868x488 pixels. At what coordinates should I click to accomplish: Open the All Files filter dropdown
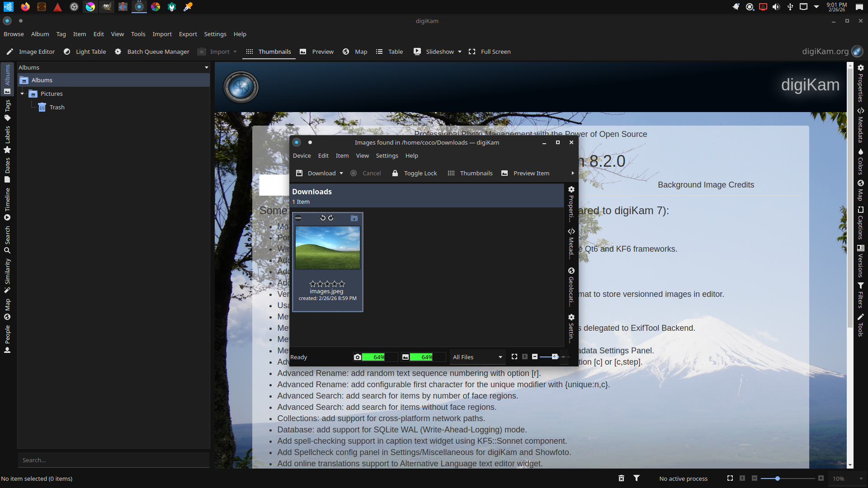[477, 357]
